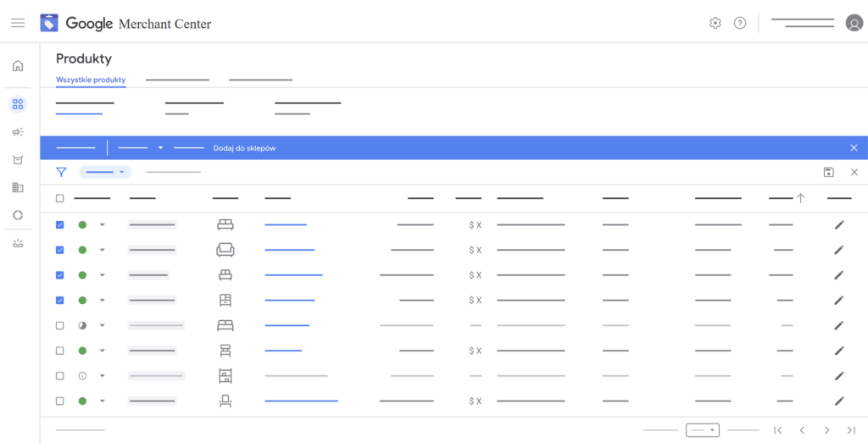Open the settings gear icon
The image size is (868, 448).
click(x=715, y=23)
